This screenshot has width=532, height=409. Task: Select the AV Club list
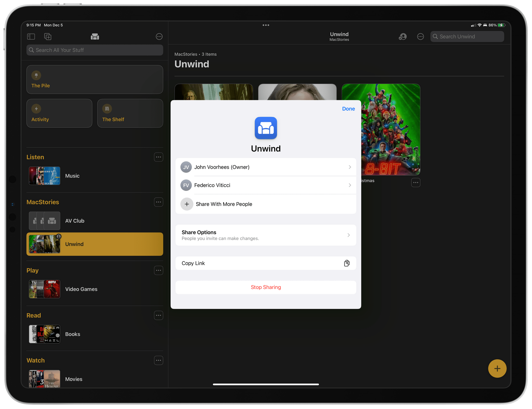95,221
